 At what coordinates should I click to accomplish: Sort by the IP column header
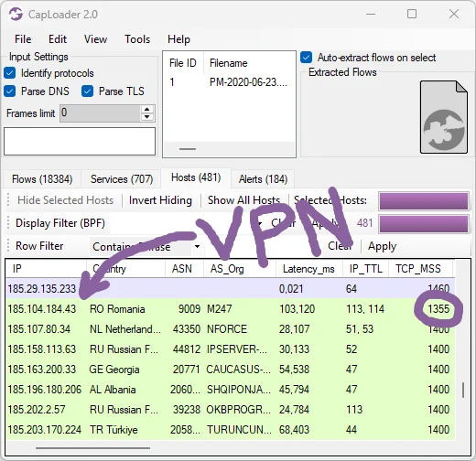[46, 269]
